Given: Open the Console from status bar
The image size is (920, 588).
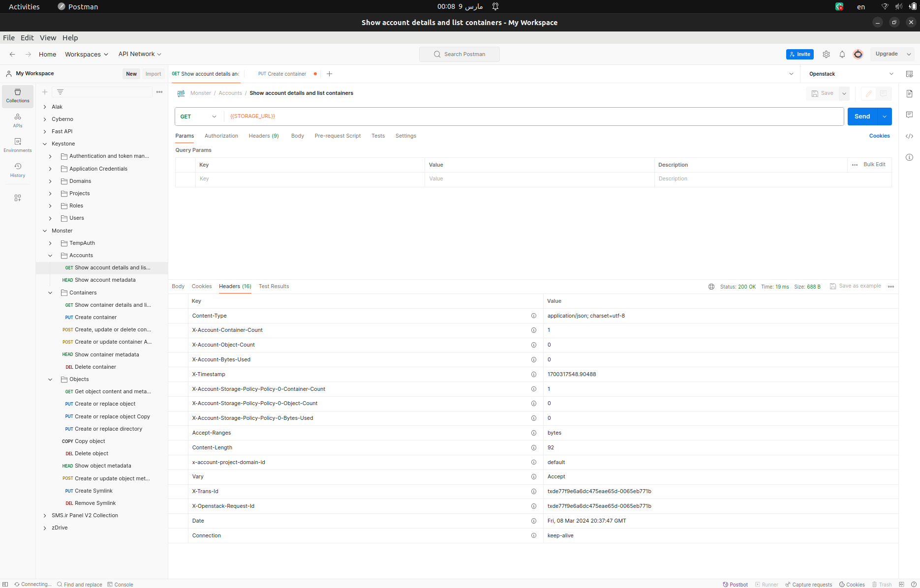Looking at the screenshot, I should [x=121, y=585].
